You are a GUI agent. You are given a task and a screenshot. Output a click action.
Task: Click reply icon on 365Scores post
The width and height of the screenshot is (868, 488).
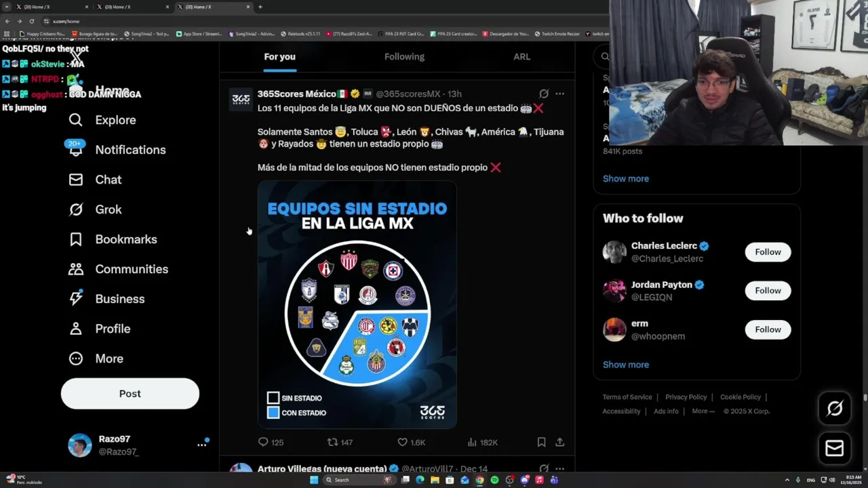[263, 442]
